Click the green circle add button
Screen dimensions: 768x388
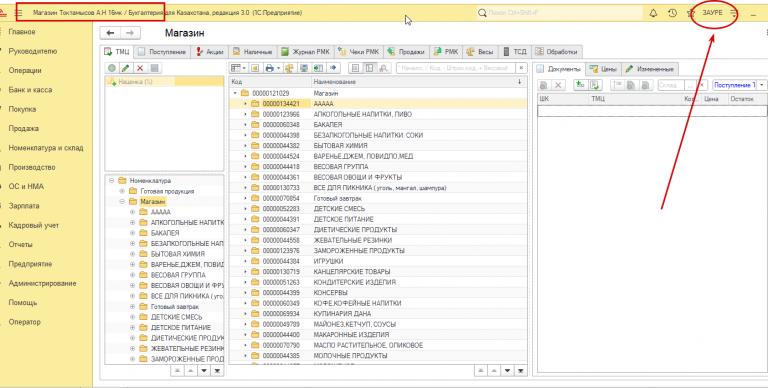pos(112,68)
